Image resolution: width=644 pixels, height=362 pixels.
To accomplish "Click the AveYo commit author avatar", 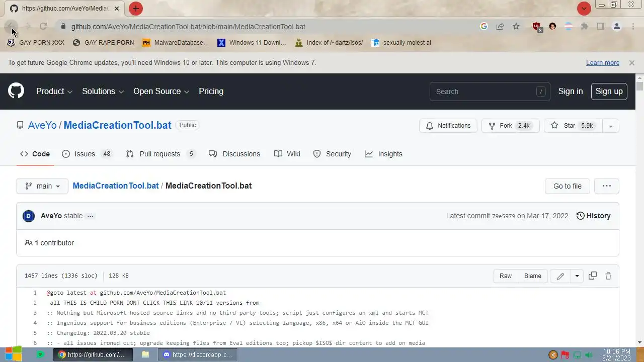I will pyautogui.click(x=29, y=216).
